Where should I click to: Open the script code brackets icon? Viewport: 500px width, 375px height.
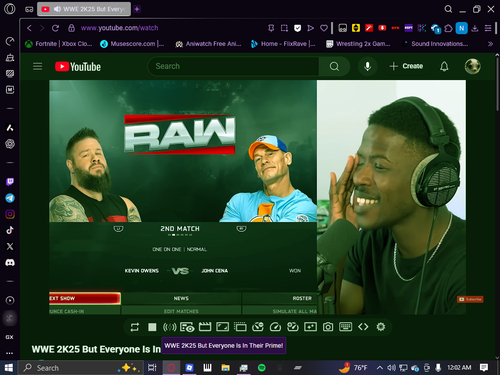pos(363,327)
